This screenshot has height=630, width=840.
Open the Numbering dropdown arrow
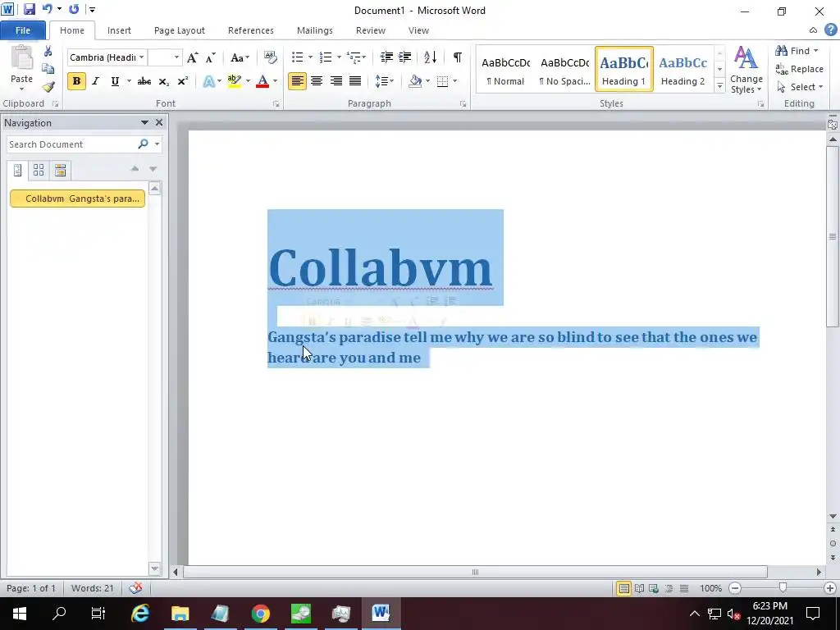339,57
